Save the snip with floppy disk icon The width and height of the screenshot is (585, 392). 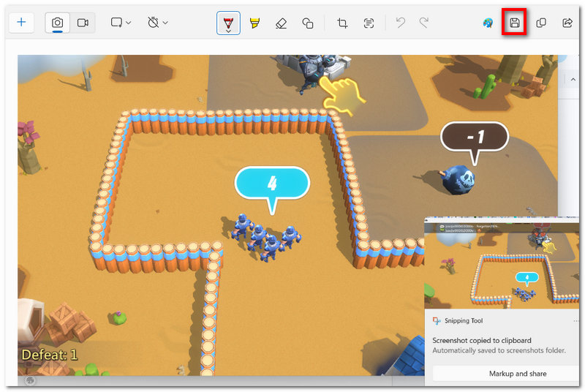(x=515, y=23)
